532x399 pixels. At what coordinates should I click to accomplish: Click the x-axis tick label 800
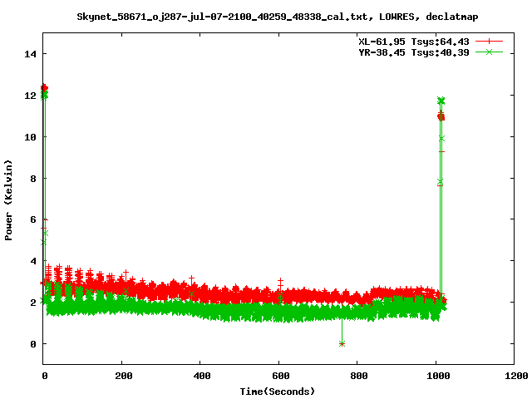click(359, 376)
